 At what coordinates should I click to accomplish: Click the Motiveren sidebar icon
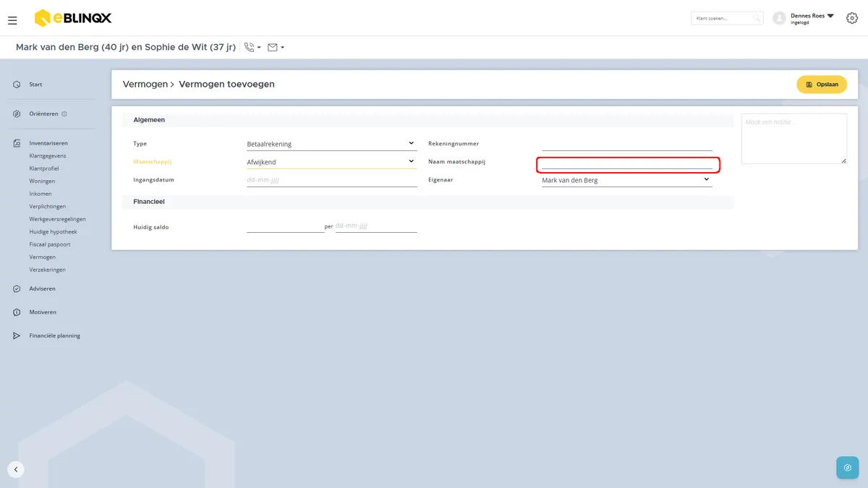tap(17, 312)
